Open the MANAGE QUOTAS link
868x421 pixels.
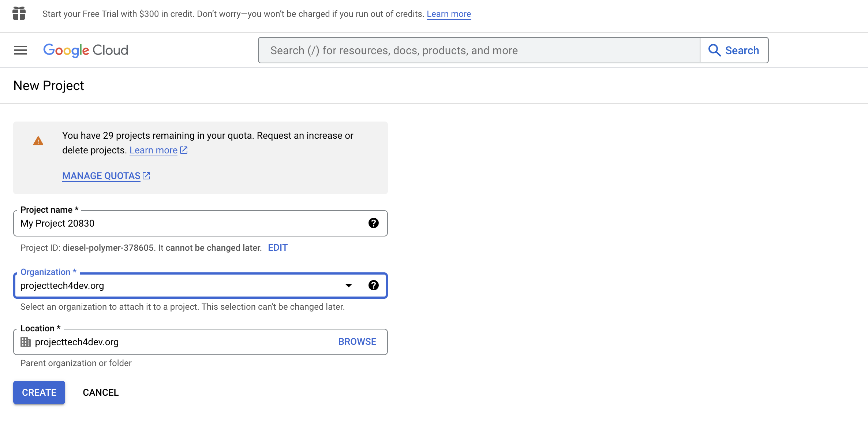101,176
